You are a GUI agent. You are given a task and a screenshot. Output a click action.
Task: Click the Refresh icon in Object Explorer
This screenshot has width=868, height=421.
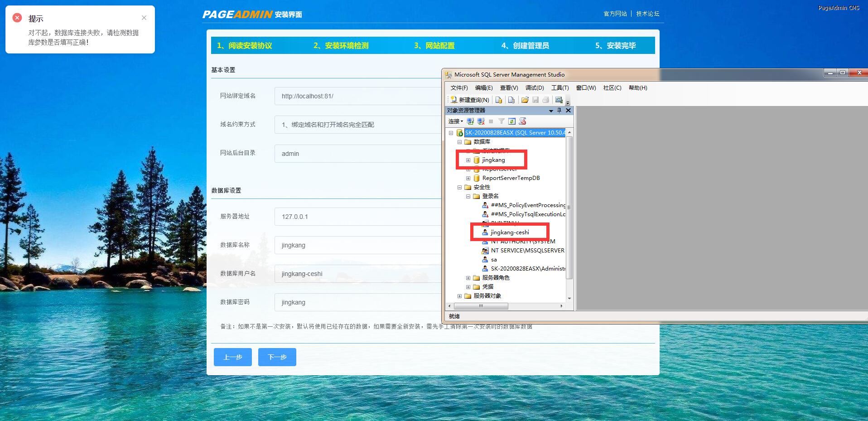[x=512, y=121]
